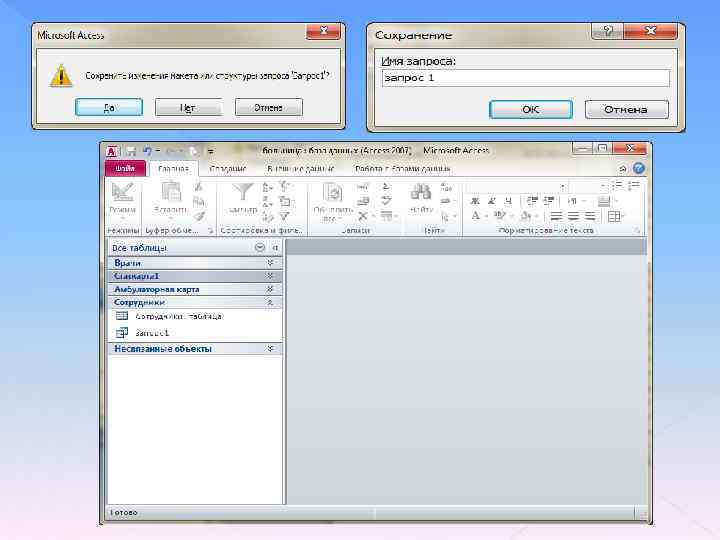Click the delete record X icon
720x540 pixels.
point(363,216)
